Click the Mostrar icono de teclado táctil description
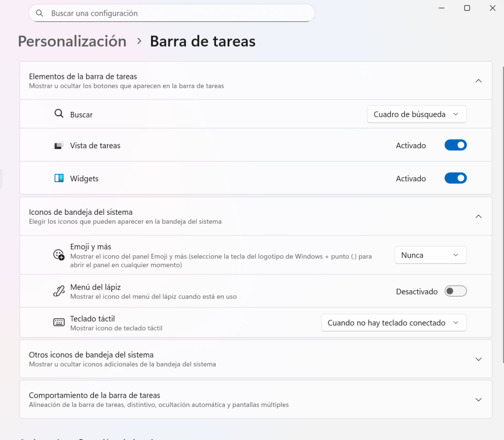504x440 pixels. tap(116, 328)
